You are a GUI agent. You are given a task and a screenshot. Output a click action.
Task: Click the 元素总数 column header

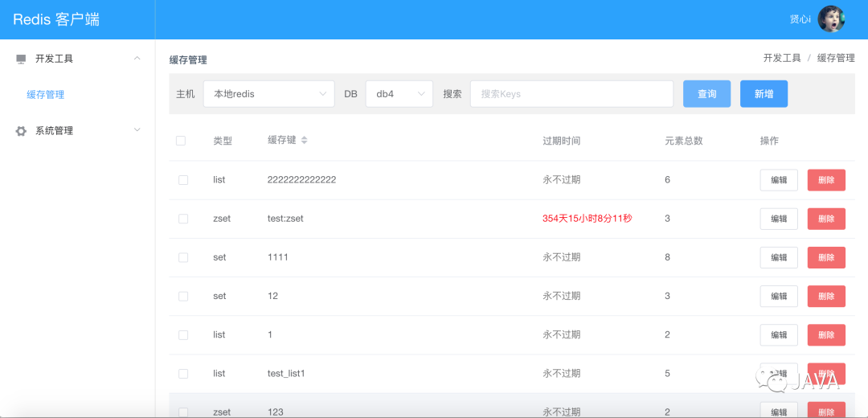(x=684, y=141)
